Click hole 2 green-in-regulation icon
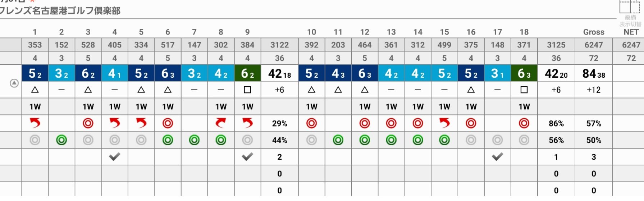Screen dimensions: 644x201 pyautogui.click(x=61, y=140)
